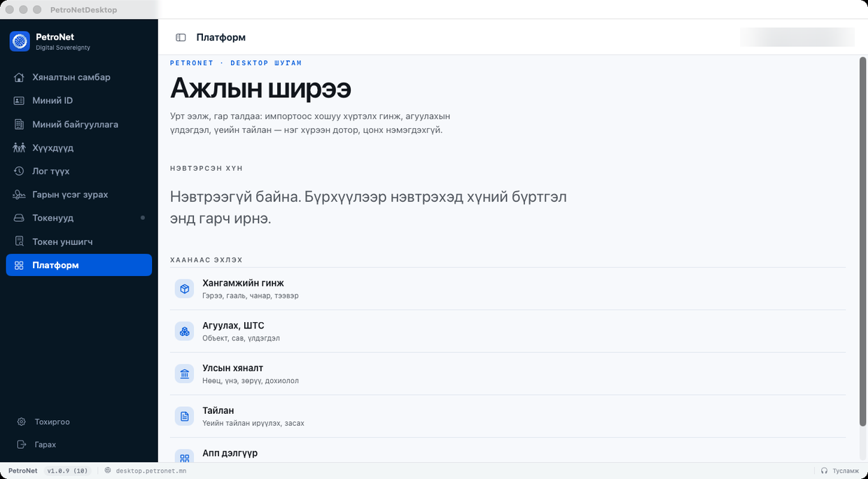Click the headset icon beside Тусламж
The height and width of the screenshot is (479, 868).
824,471
